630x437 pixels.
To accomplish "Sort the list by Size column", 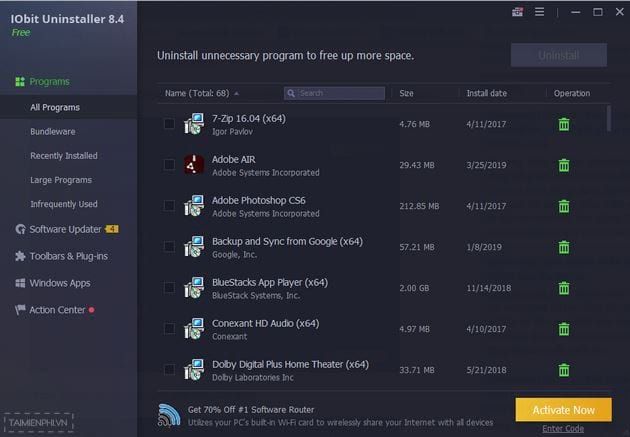I will pos(406,93).
